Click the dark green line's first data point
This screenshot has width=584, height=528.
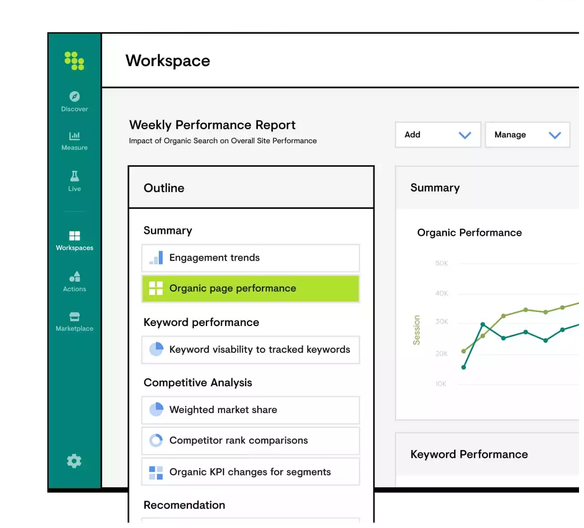[x=464, y=368]
